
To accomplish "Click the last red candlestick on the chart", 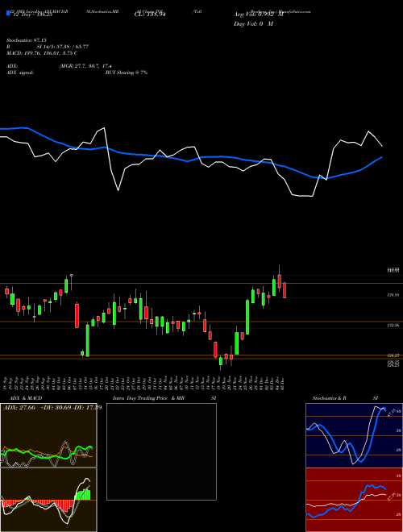I will (x=285, y=290).
